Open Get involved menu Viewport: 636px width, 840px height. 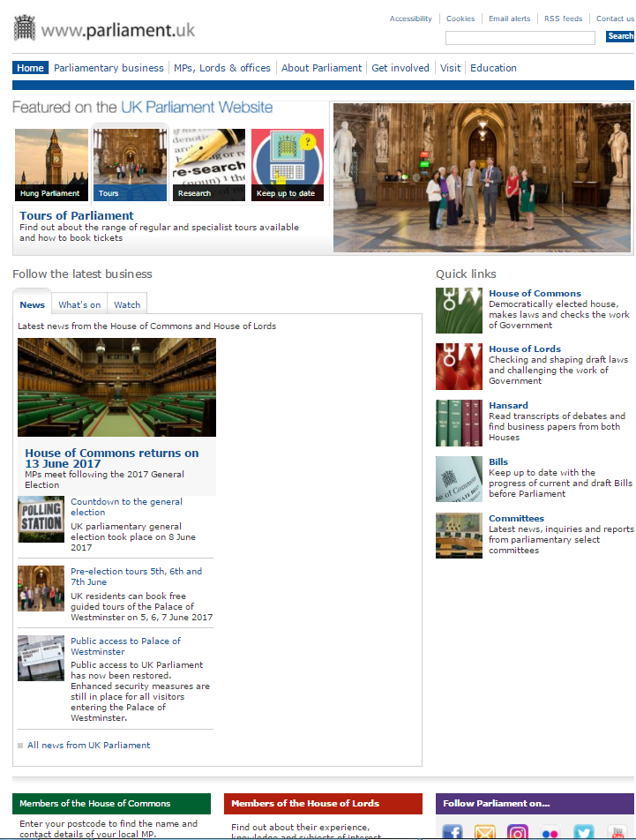click(x=400, y=68)
